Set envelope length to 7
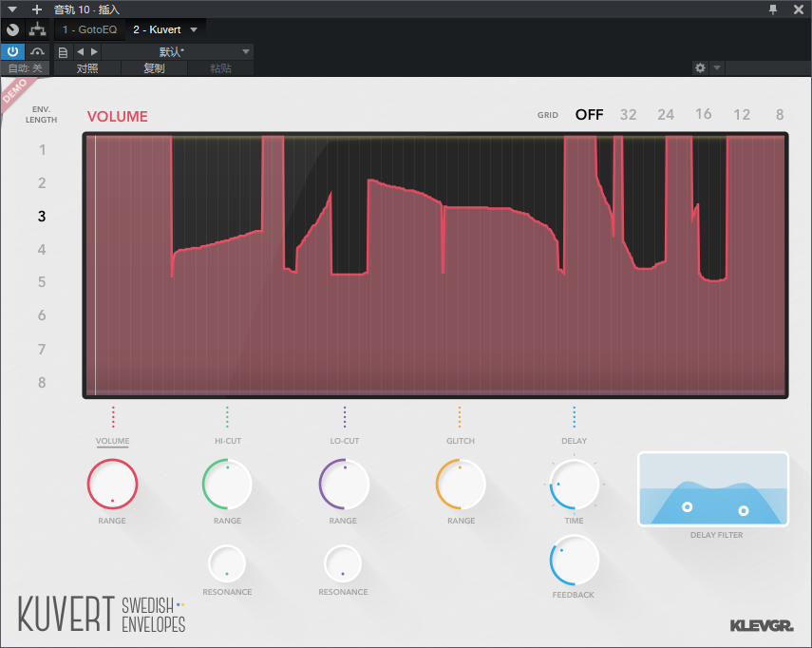Viewport: 812px width, 648px height. pos(42,350)
